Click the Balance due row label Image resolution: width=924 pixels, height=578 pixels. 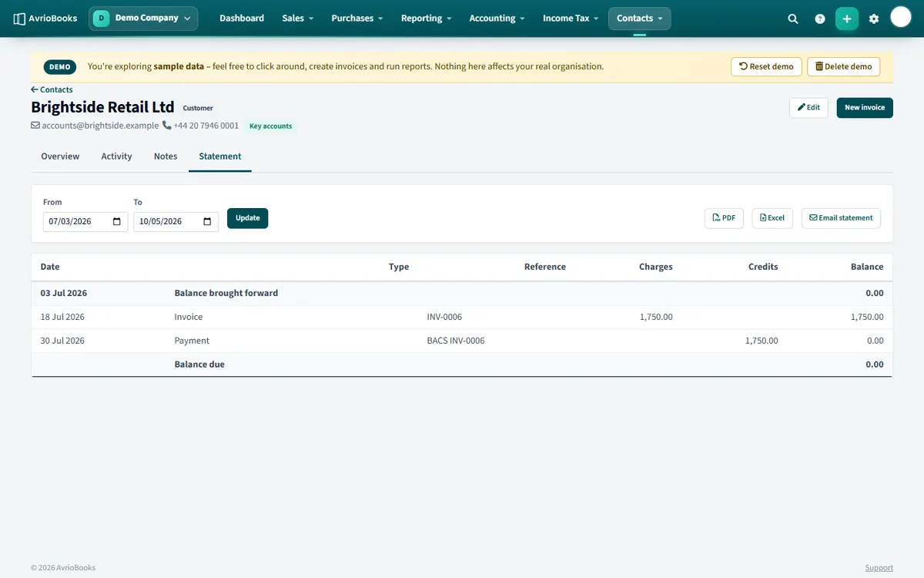(x=199, y=365)
